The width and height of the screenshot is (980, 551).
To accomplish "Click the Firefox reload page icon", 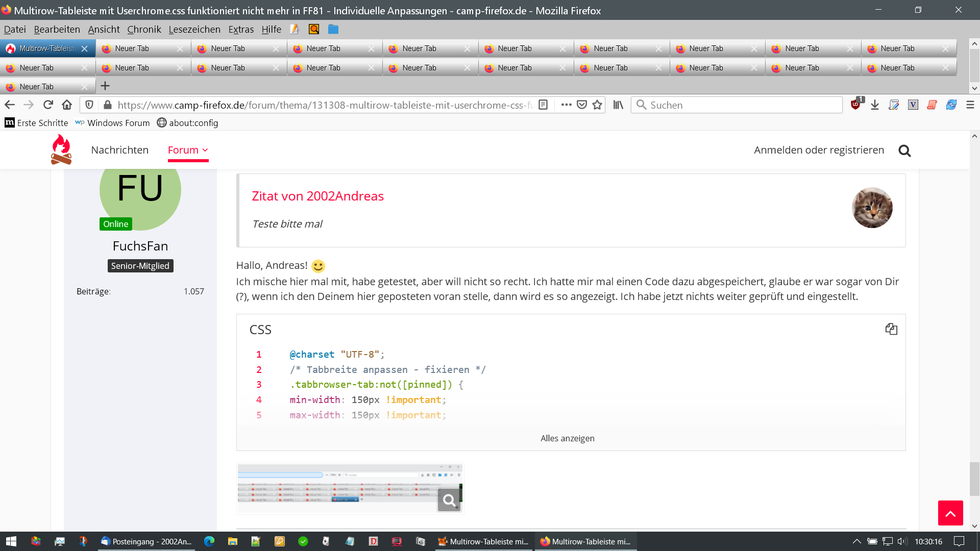I will pyautogui.click(x=48, y=105).
